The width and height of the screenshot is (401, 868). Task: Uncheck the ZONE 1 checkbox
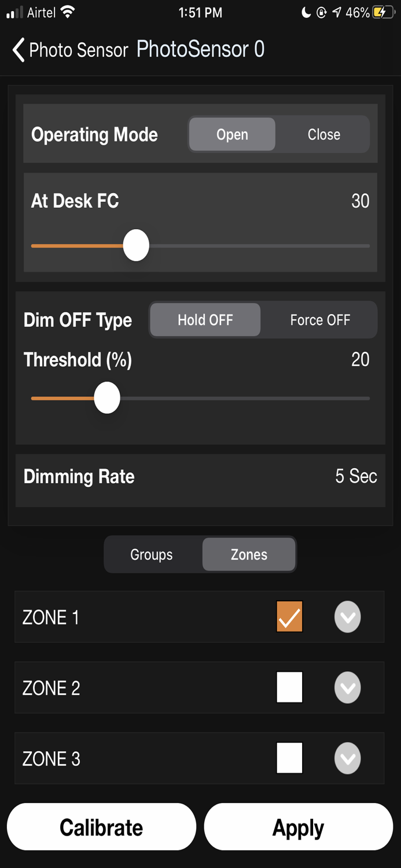pyautogui.click(x=289, y=617)
